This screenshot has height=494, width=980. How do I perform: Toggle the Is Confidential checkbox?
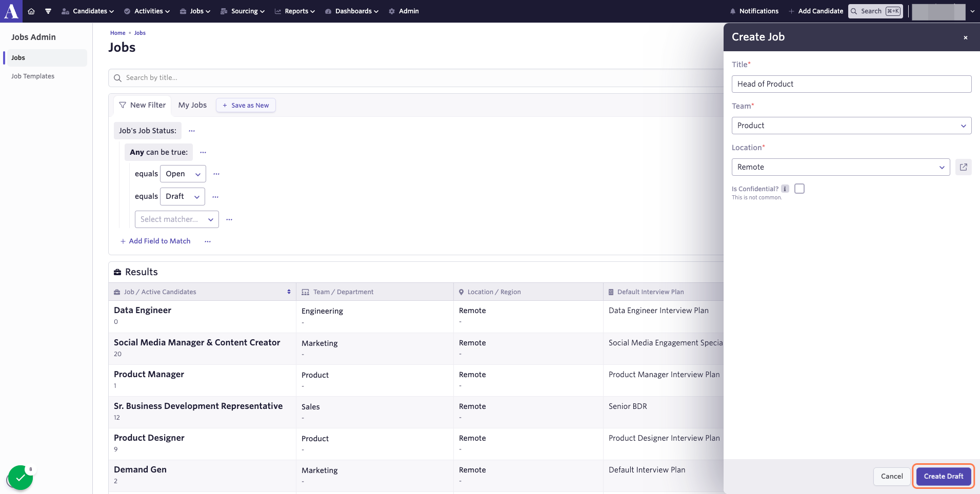click(799, 189)
